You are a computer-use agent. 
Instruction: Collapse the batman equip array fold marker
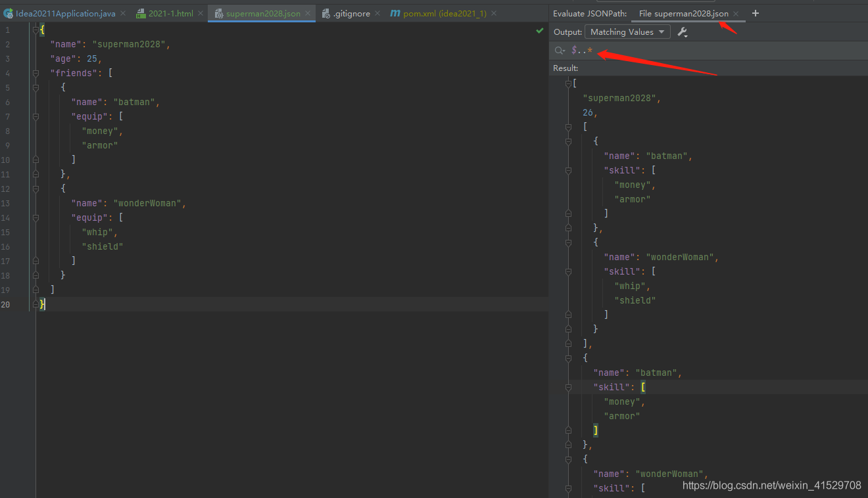click(x=36, y=116)
